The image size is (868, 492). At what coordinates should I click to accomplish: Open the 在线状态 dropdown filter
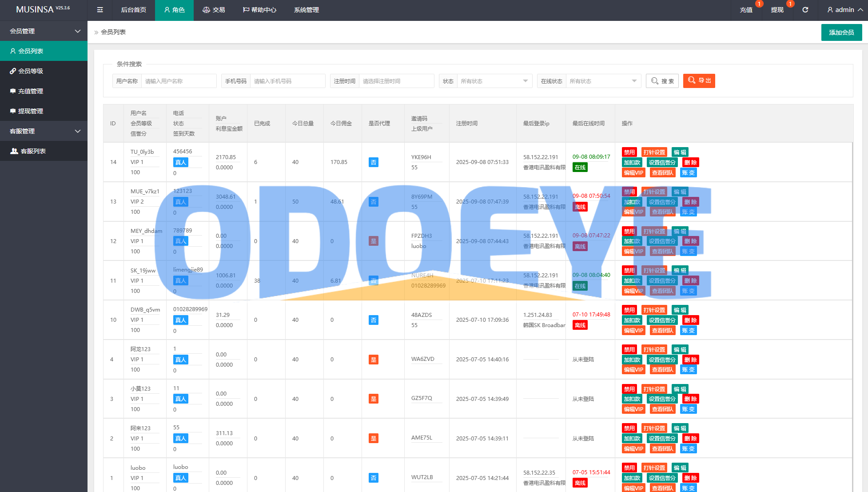603,81
